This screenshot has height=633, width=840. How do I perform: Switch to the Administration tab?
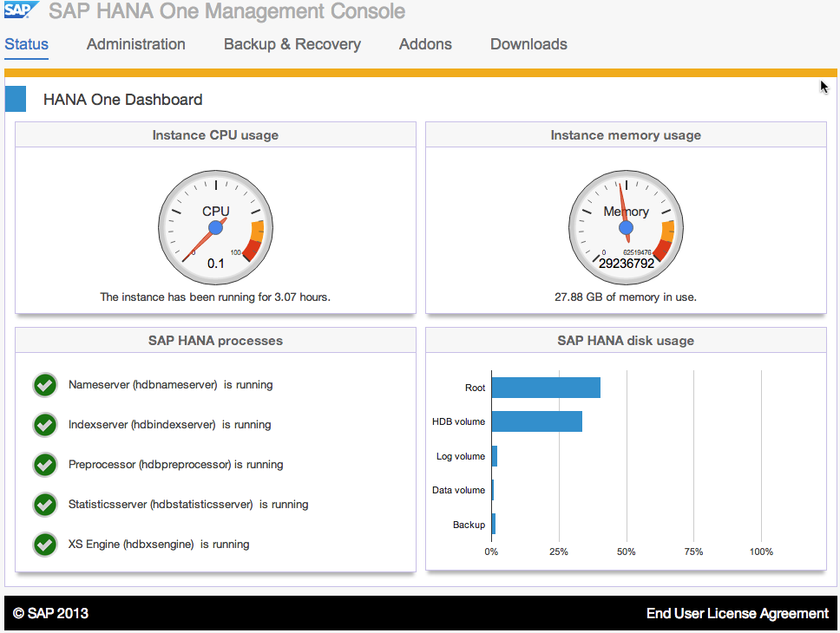(136, 44)
